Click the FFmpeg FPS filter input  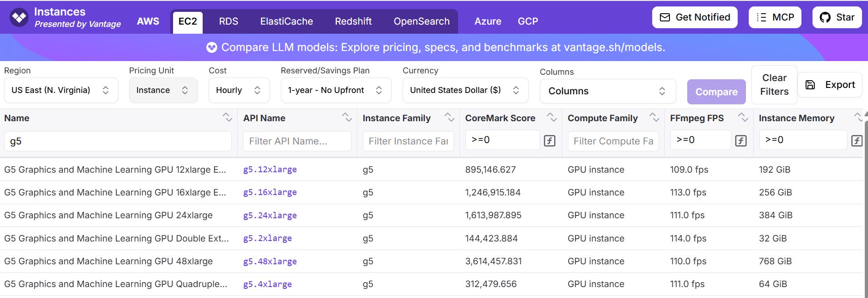pos(700,140)
